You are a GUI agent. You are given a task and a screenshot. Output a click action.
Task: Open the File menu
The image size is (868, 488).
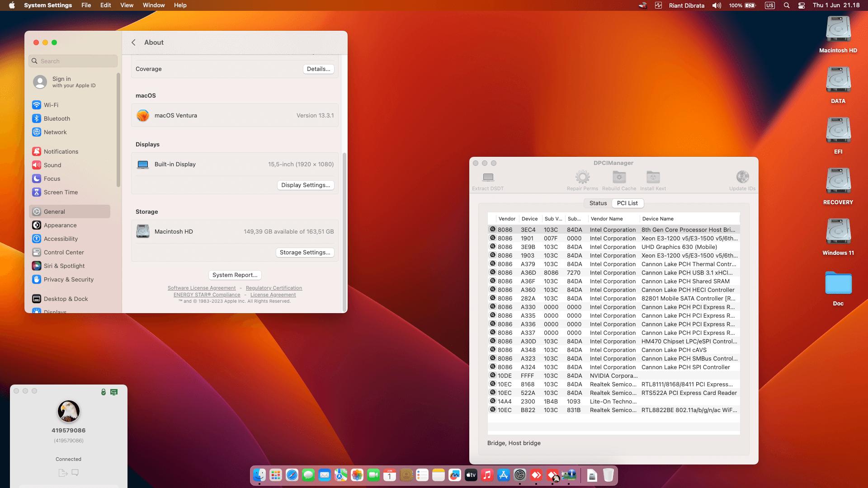pyautogui.click(x=86, y=5)
